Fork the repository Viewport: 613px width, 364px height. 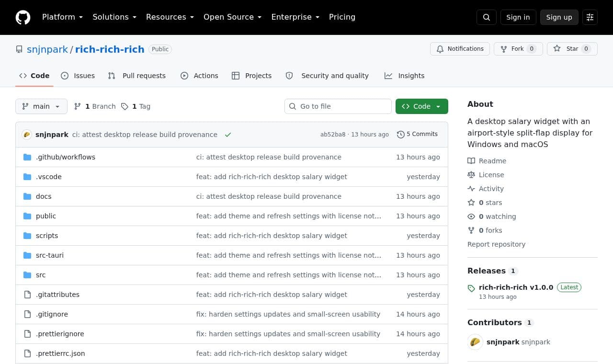(x=518, y=49)
